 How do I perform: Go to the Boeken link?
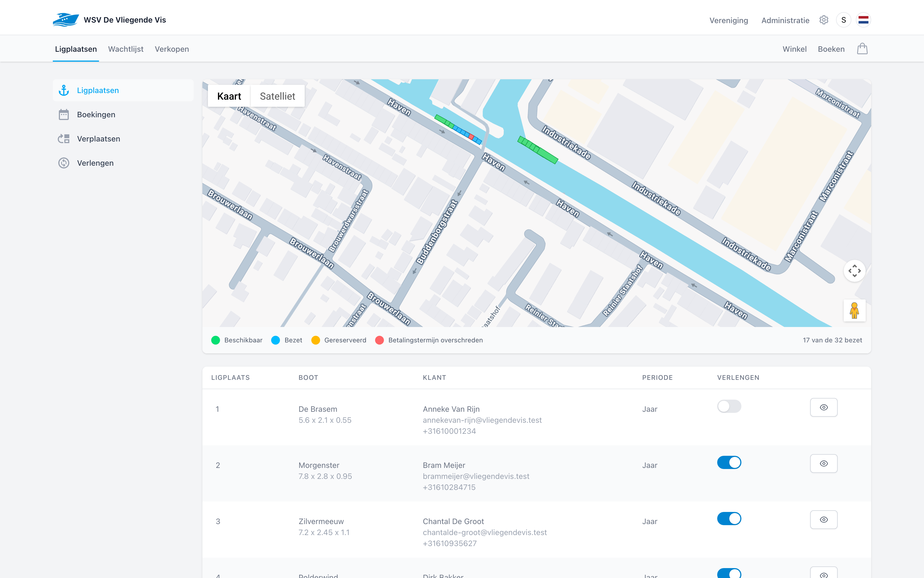831,49
